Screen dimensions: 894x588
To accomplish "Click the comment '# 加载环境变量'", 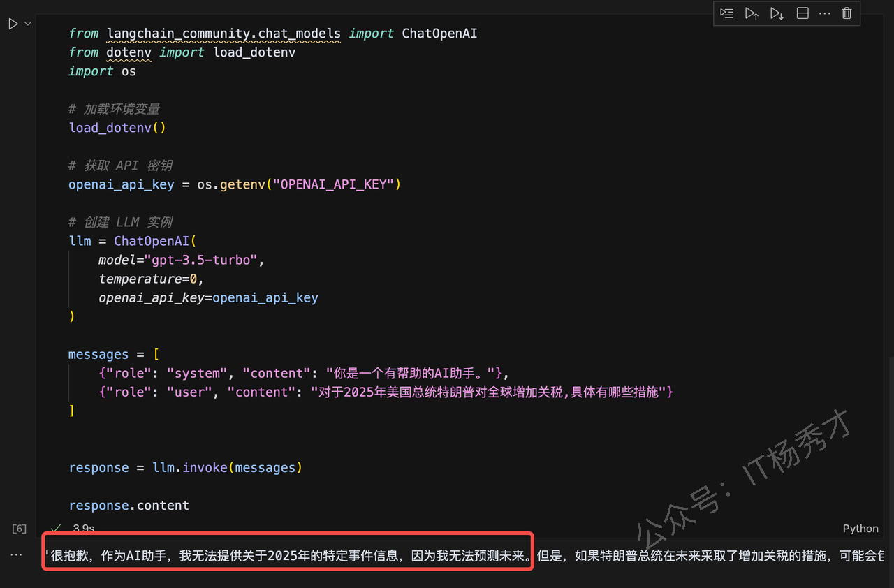I will coord(115,109).
